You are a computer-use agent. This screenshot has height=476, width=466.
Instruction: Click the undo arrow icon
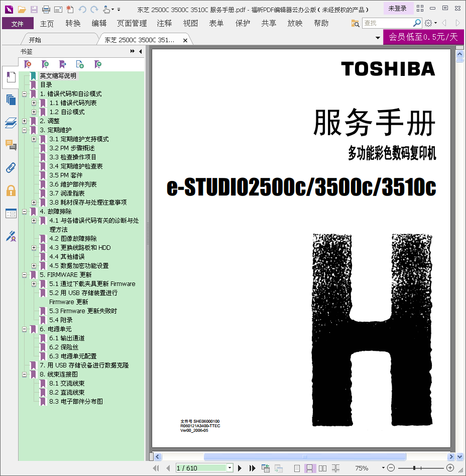pyautogui.click(x=82, y=10)
